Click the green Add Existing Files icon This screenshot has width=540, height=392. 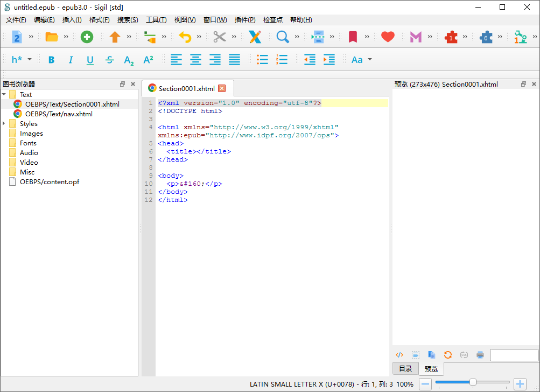87,37
